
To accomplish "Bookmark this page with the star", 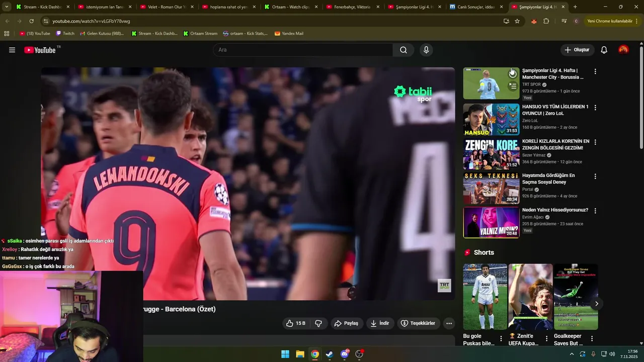I will (x=517, y=21).
